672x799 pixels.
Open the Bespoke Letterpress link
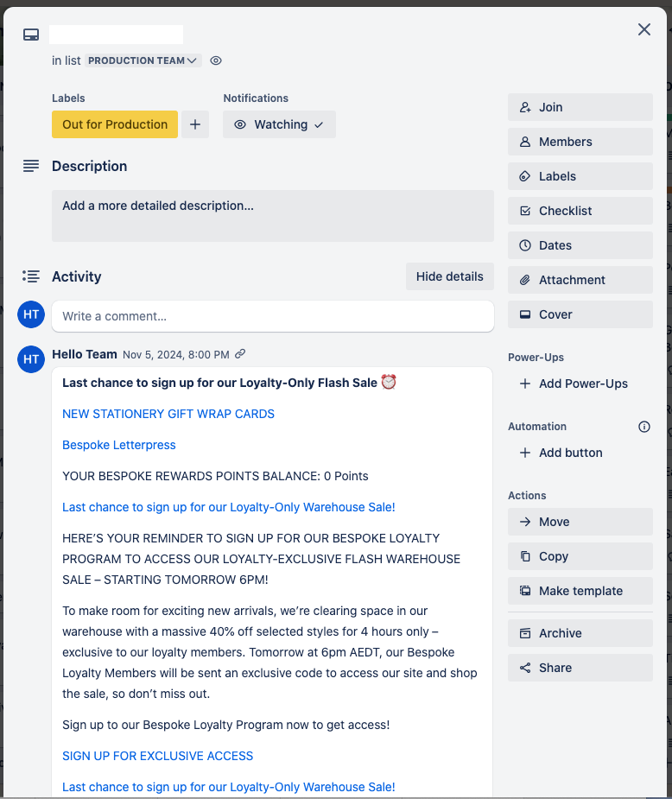(118, 445)
